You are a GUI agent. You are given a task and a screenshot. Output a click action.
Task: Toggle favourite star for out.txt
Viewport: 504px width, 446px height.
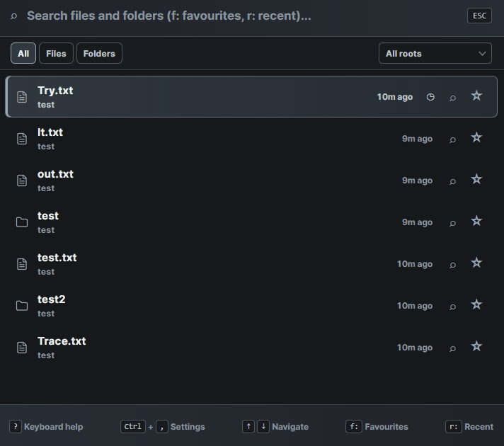[476, 179]
